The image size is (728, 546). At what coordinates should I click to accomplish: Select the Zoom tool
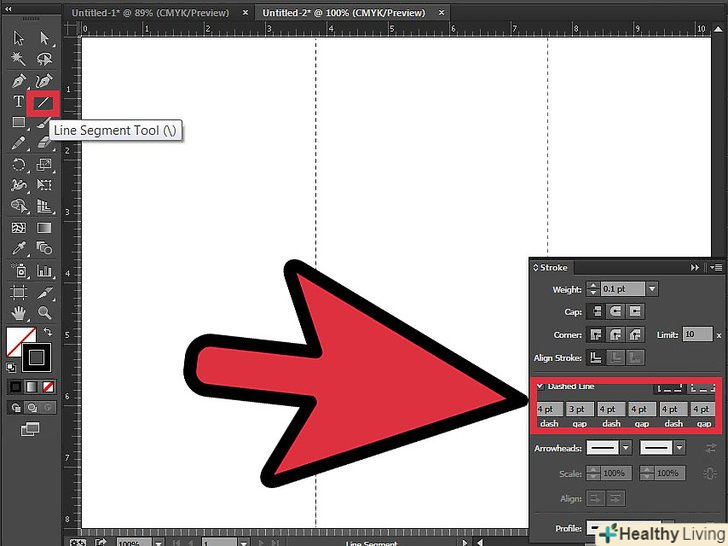44,313
